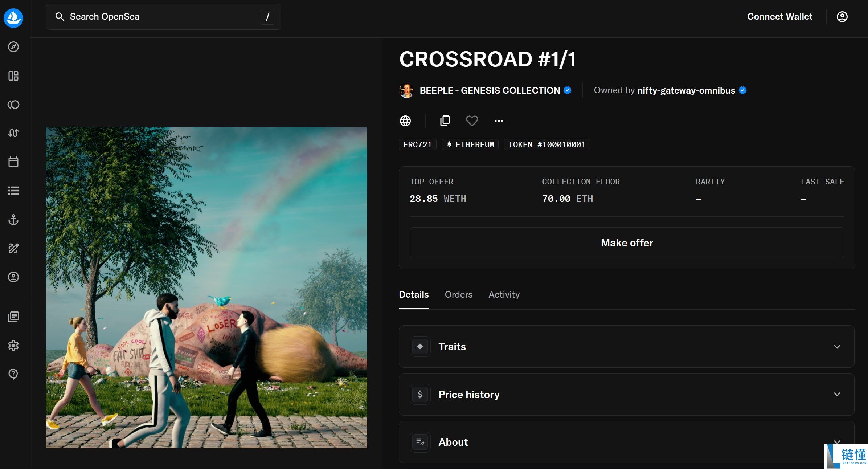The image size is (868, 469).
Task: Open the settings gear icon in the sidebar
Action: tap(13, 346)
